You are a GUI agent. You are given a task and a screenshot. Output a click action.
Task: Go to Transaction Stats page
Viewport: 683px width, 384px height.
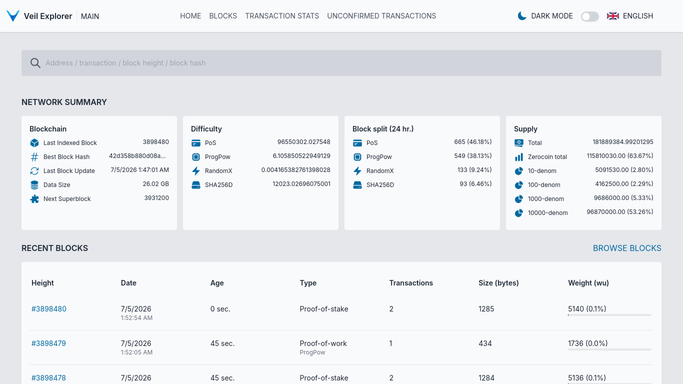pos(282,16)
